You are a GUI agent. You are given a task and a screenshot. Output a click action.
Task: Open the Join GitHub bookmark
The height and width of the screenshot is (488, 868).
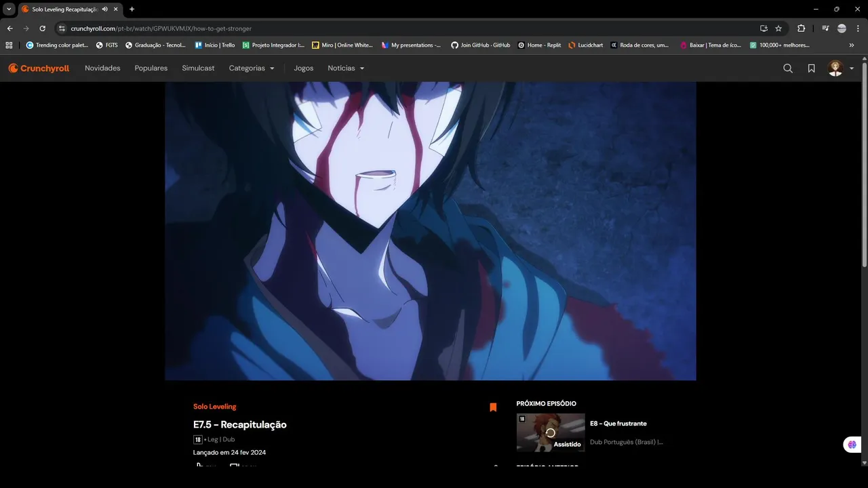481,45
